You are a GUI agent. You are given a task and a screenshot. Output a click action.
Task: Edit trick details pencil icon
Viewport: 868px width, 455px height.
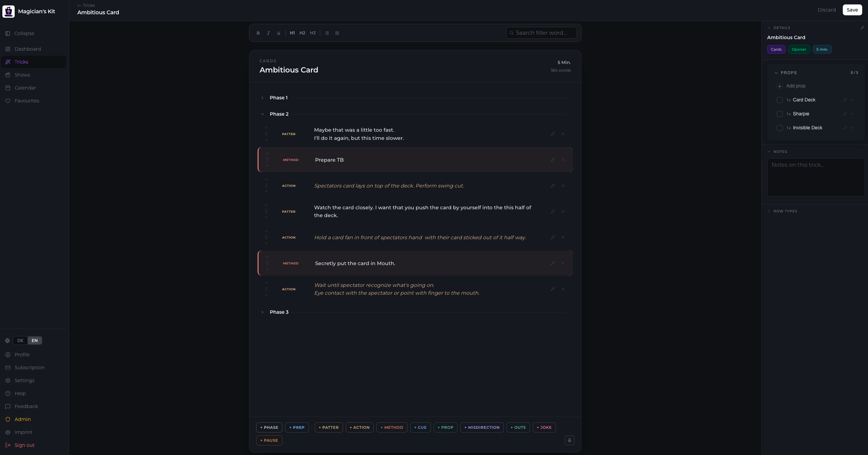tap(862, 28)
